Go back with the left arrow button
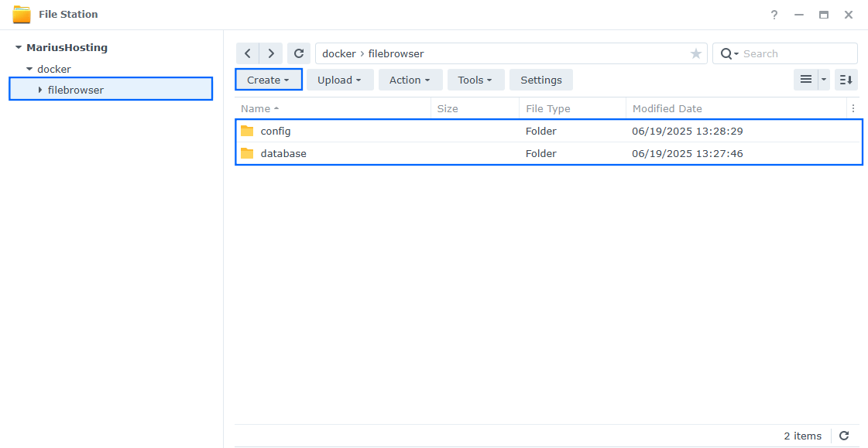 click(248, 53)
